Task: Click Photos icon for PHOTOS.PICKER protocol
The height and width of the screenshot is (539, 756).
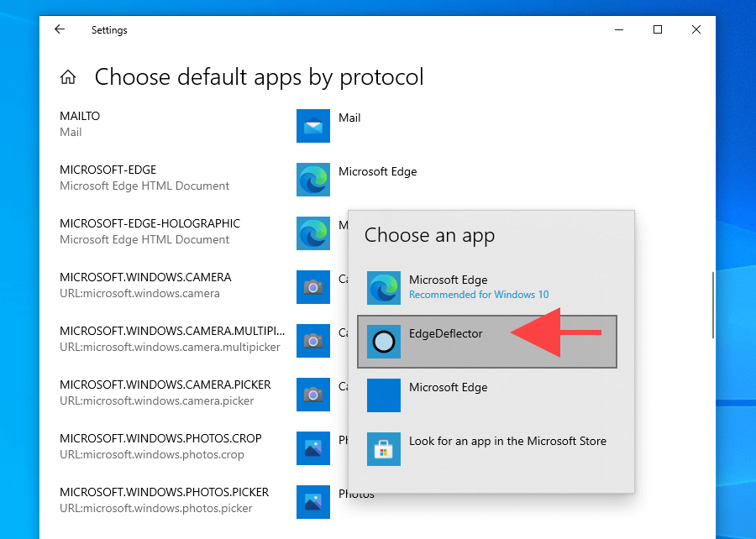Action: click(313, 502)
